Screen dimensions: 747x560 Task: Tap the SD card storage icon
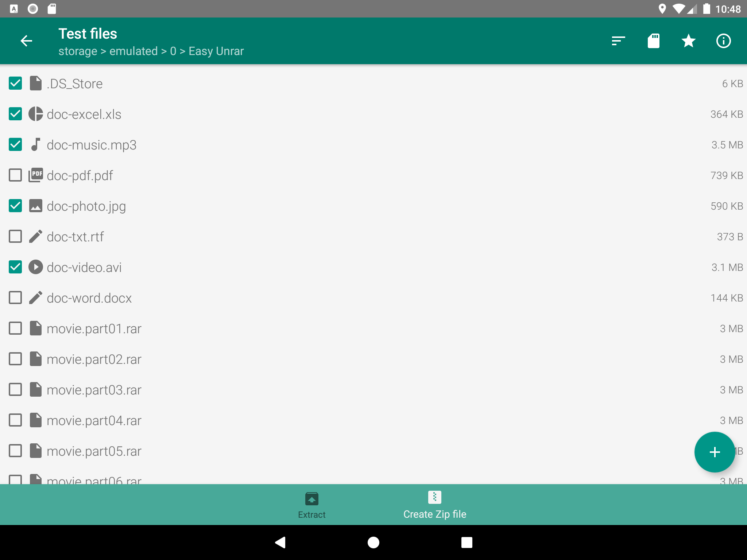[x=653, y=41]
